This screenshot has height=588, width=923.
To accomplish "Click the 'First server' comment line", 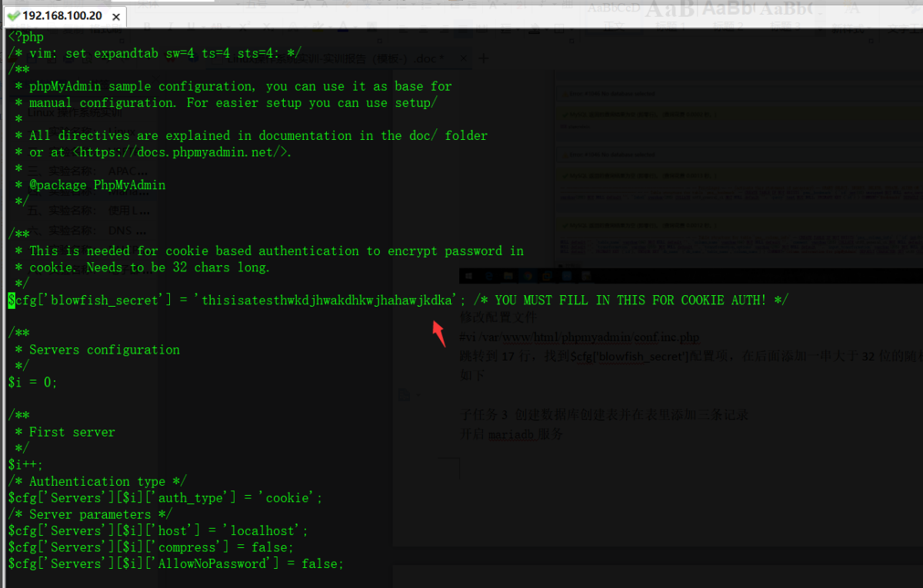I will pos(65,432).
